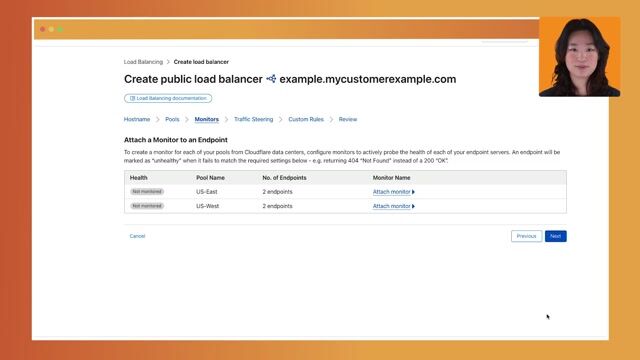This screenshot has width=640, height=360.
Task: Click '2 endpoints' in US-West row
Action: click(277, 206)
